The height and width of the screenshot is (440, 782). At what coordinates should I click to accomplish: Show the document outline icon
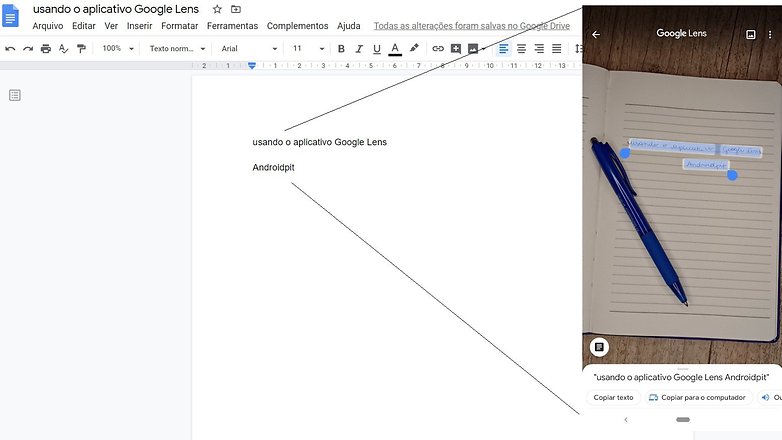pyautogui.click(x=15, y=95)
